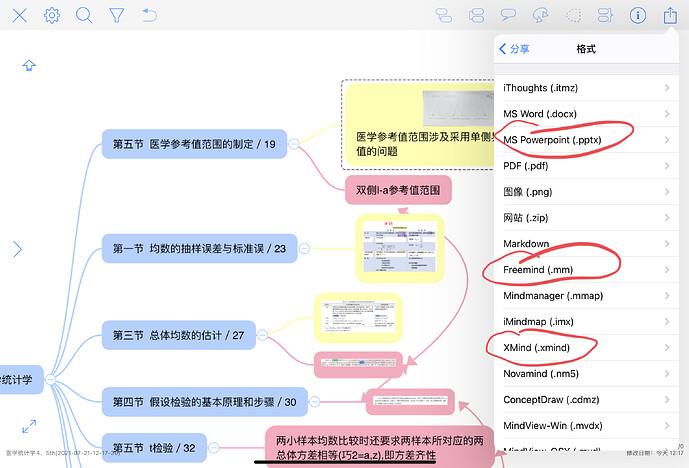This screenshot has height=468, width=689.
Task: Undo the last action
Action: tap(149, 15)
